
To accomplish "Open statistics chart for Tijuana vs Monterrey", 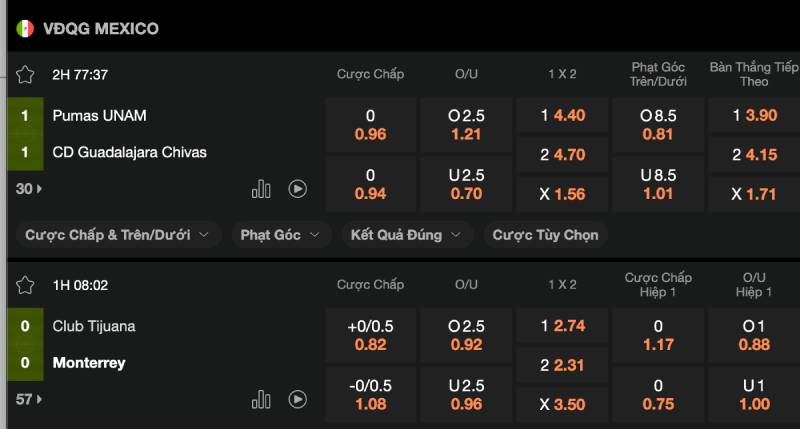I will coord(261,399).
